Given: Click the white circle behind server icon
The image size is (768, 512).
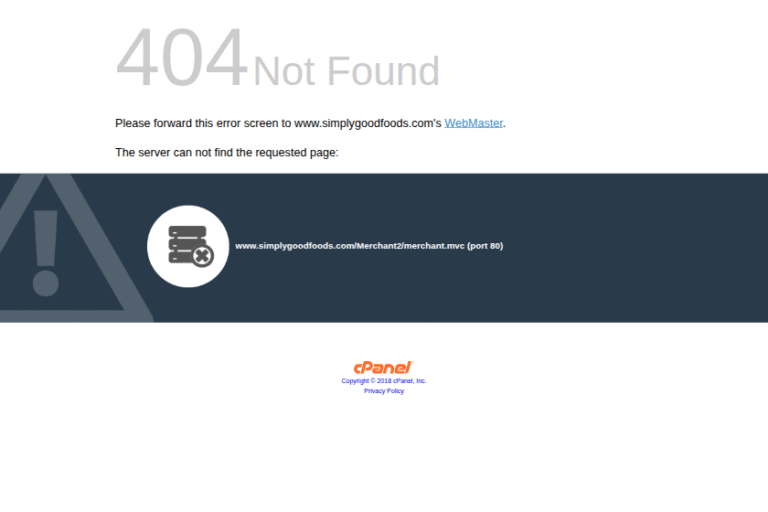Looking at the screenshot, I should [x=188, y=246].
